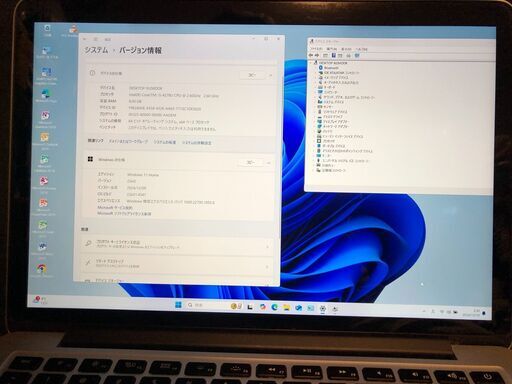Image resolution: width=512 pixels, height=384 pixels.
Task: Open the widgets weather button
Action: [40, 300]
